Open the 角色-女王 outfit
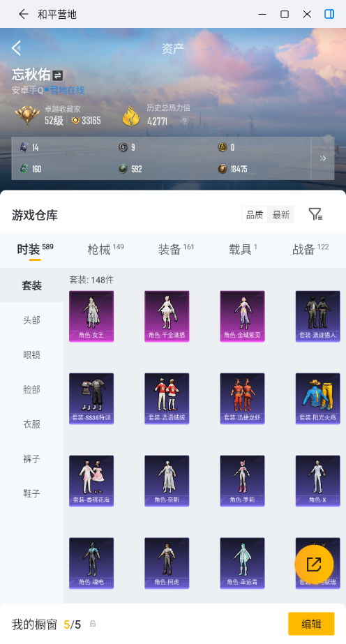This screenshot has height=644, width=346. (x=91, y=316)
